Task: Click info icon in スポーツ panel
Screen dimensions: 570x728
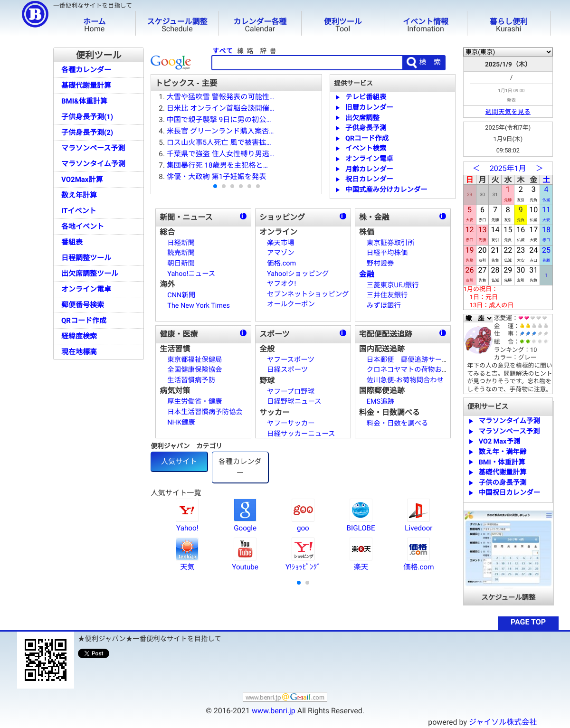Action: coord(343,333)
